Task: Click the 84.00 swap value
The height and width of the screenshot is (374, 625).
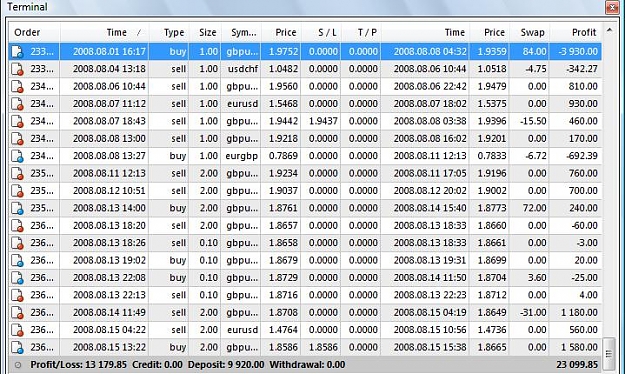Action: coord(535,51)
